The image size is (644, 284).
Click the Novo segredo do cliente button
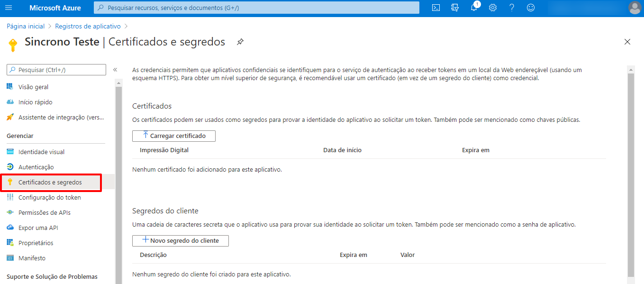click(x=181, y=240)
